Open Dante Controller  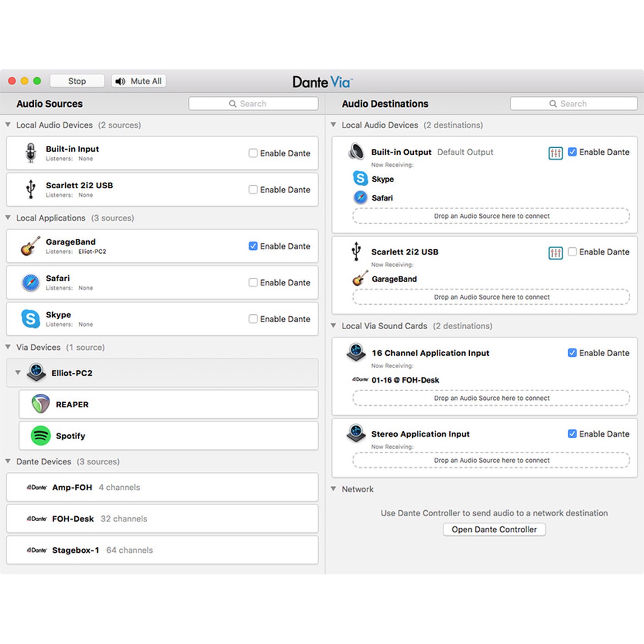pos(494,529)
